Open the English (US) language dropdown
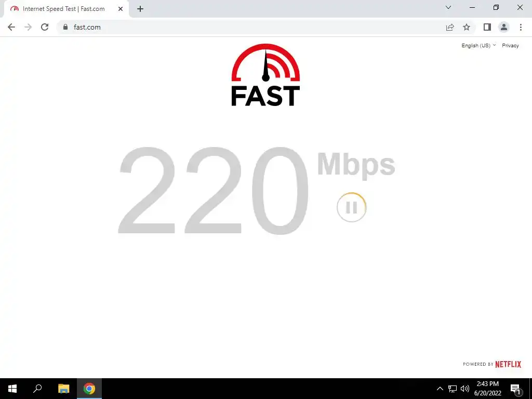This screenshot has height=399, width=532. point(478,46)
